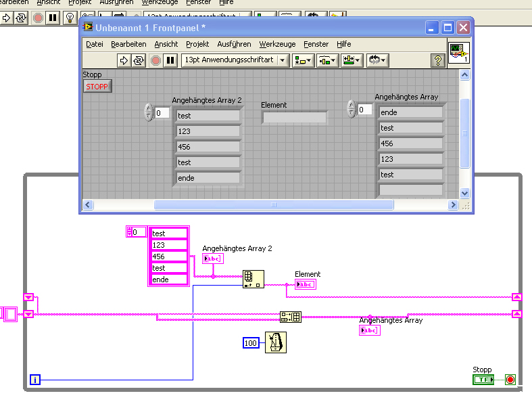Image resolution: width=532 pixels, height=402 pixels.
Task: Click the Pause button in Frontpanel toolbar
Action: [x=170, y=60]
